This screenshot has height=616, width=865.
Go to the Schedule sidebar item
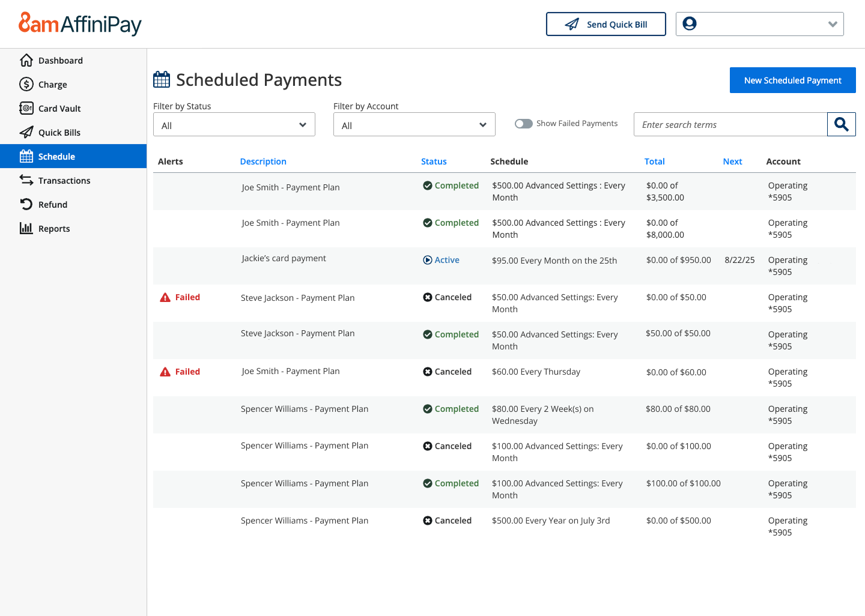[x=56, y=157]
